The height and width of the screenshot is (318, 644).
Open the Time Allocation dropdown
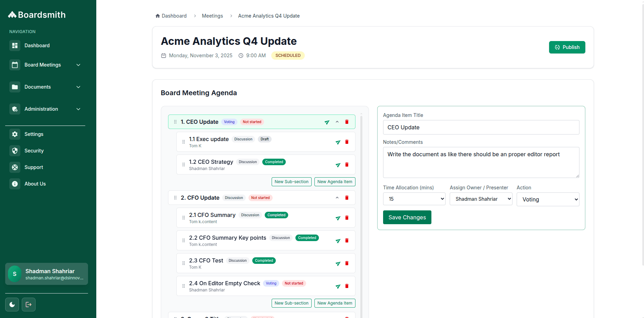click(x=414, y=199)
